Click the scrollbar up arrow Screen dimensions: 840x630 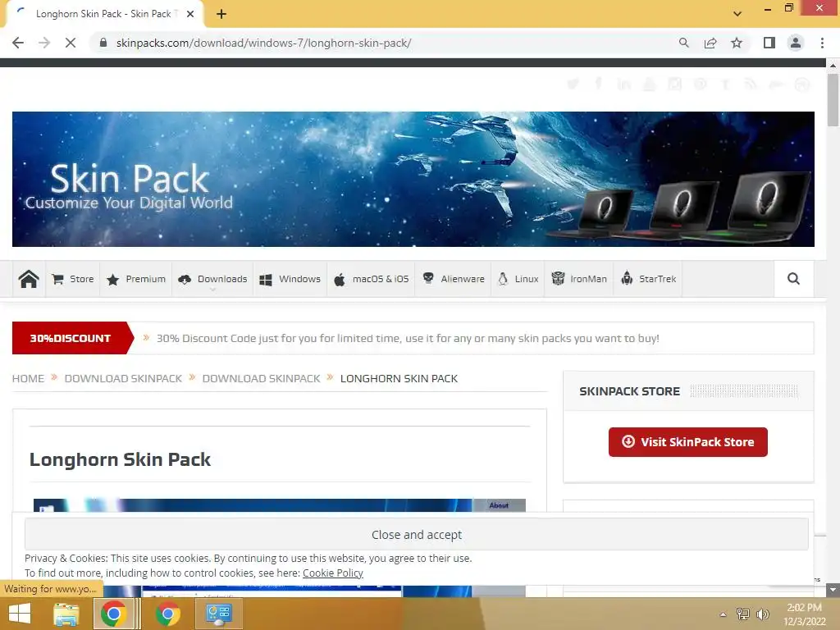833,66
